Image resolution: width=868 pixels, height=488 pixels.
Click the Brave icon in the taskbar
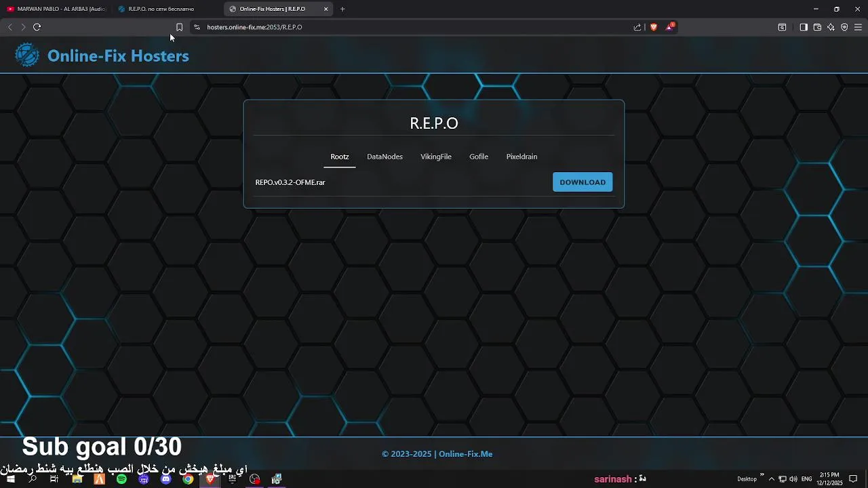pos(210,479)
